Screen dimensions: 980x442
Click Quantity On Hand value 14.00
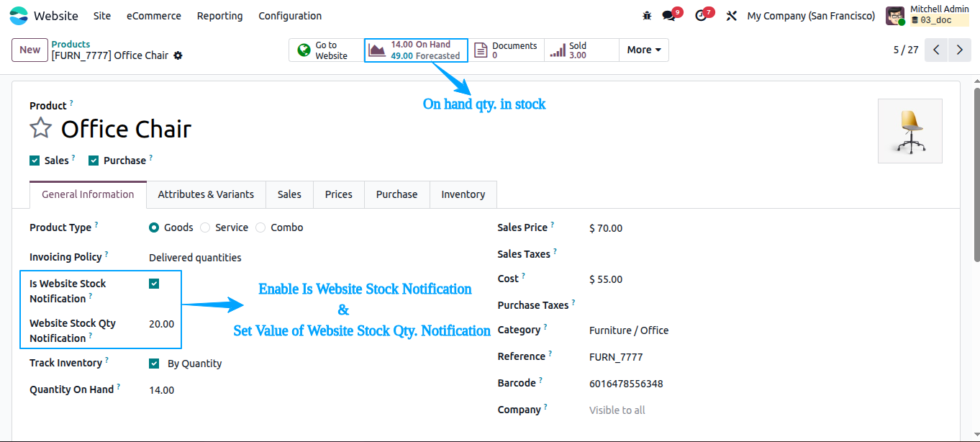[x=162, y=390]
